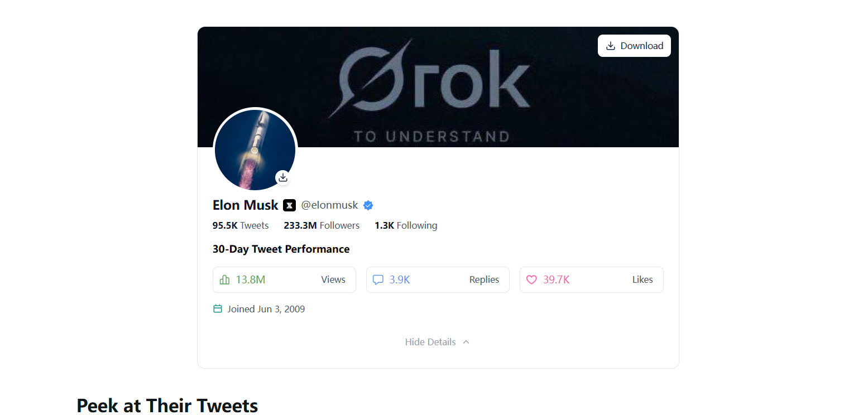
Task: Click the blue speech bubble Replies icon
Action: [378, 280]
